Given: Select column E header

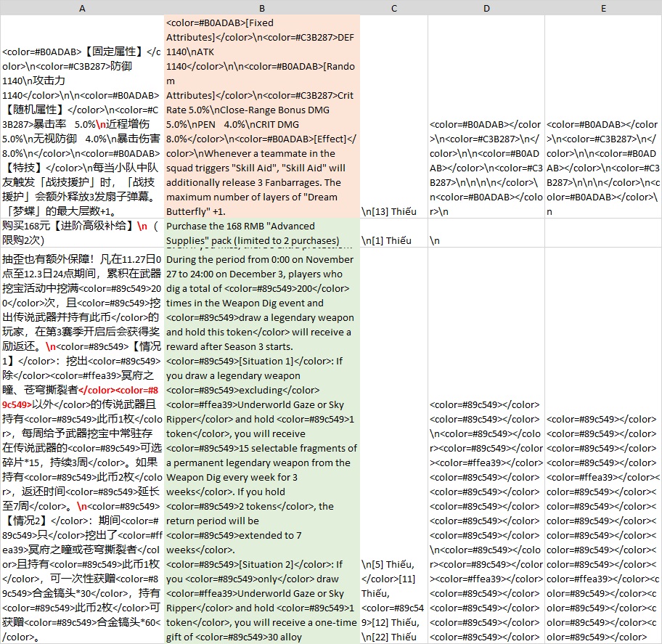Looking at the screenshot, I should pyautogui.click(x=602, y=8).
